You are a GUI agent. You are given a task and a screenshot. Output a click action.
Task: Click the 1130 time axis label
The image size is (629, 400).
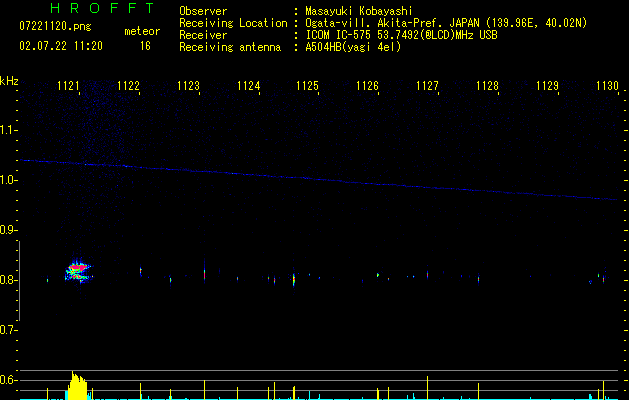(607, 86)
